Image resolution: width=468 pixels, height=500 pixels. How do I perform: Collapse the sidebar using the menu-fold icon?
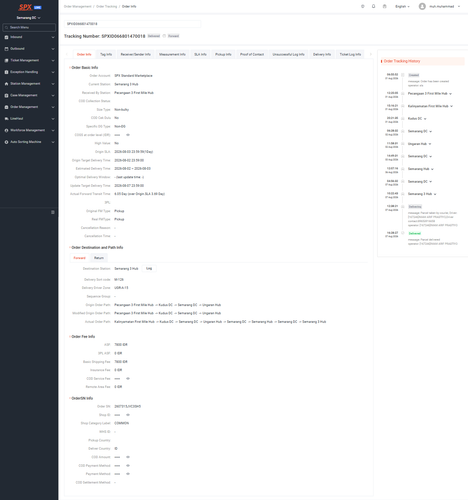click(x=53, y=212)
